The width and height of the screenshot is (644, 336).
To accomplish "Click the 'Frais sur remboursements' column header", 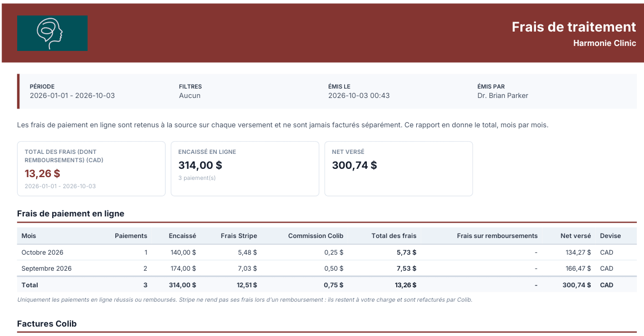I will tap(497, 236).
